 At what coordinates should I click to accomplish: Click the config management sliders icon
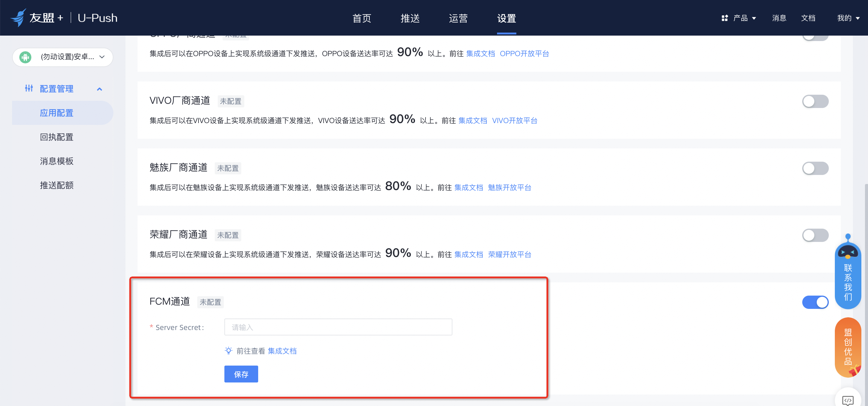click(29, 88)
